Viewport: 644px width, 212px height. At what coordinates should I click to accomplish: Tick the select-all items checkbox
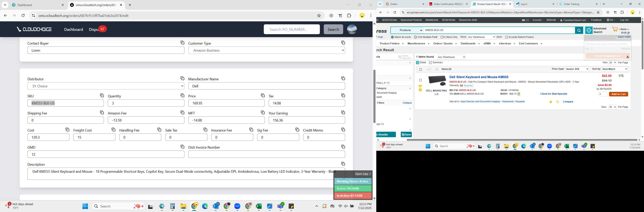421,69
